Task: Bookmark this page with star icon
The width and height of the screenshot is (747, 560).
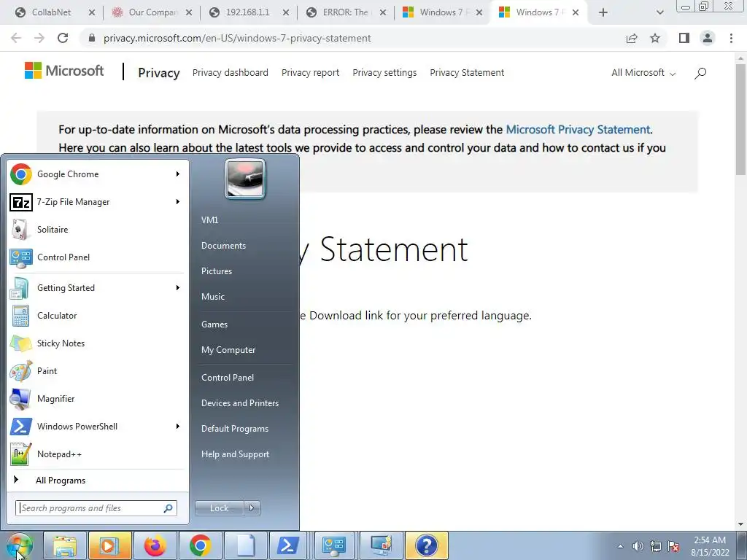Action: pos(655,38)
